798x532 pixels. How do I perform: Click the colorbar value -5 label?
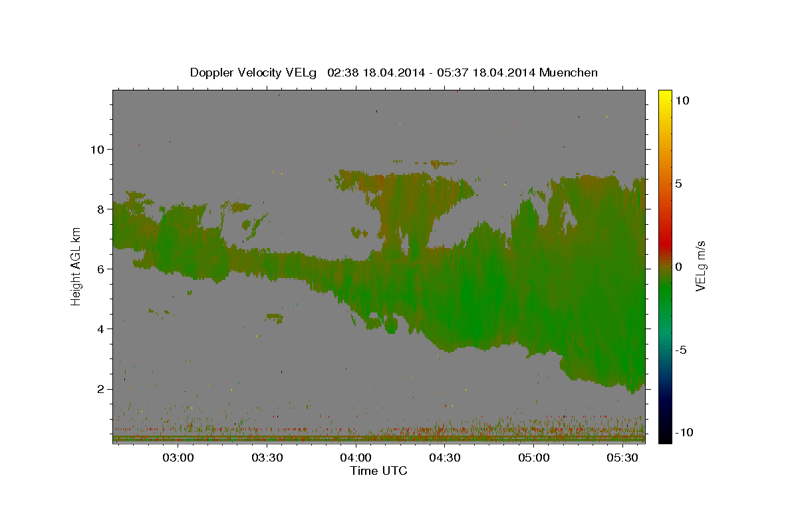tap(680, 350)
